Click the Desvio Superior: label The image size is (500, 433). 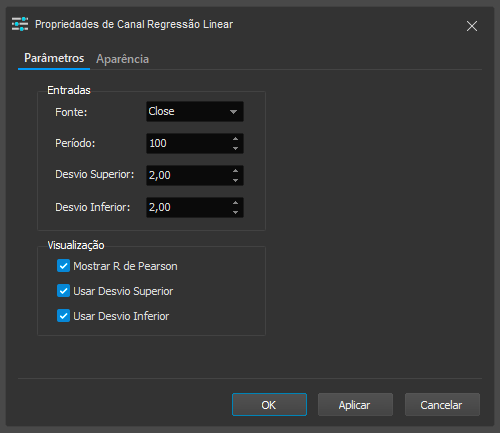95,174
